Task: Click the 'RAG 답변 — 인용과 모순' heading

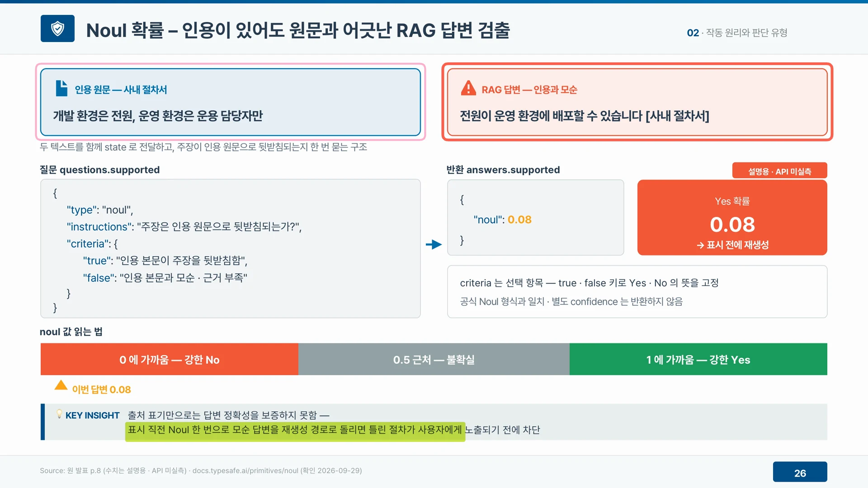Action: [529, 89]
